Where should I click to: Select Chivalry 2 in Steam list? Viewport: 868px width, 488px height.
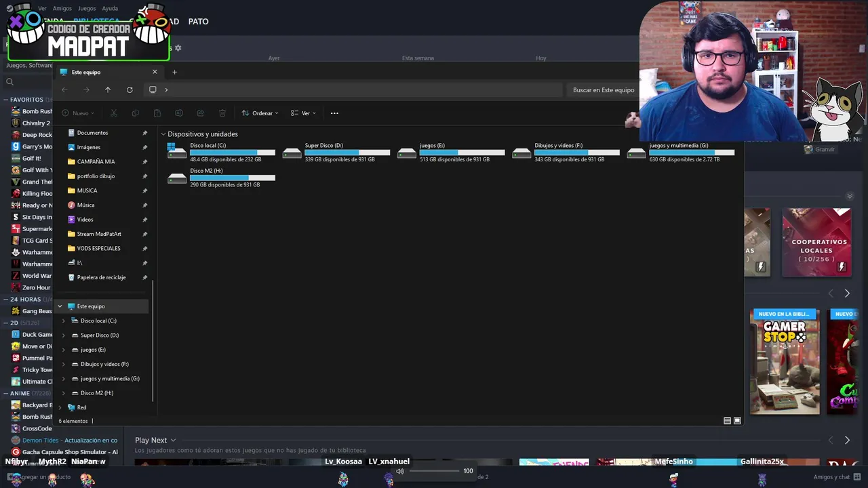(x=31, y=123)
